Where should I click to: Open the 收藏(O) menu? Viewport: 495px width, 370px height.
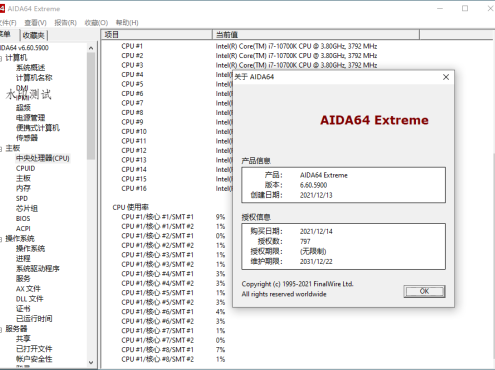(96, 23)
